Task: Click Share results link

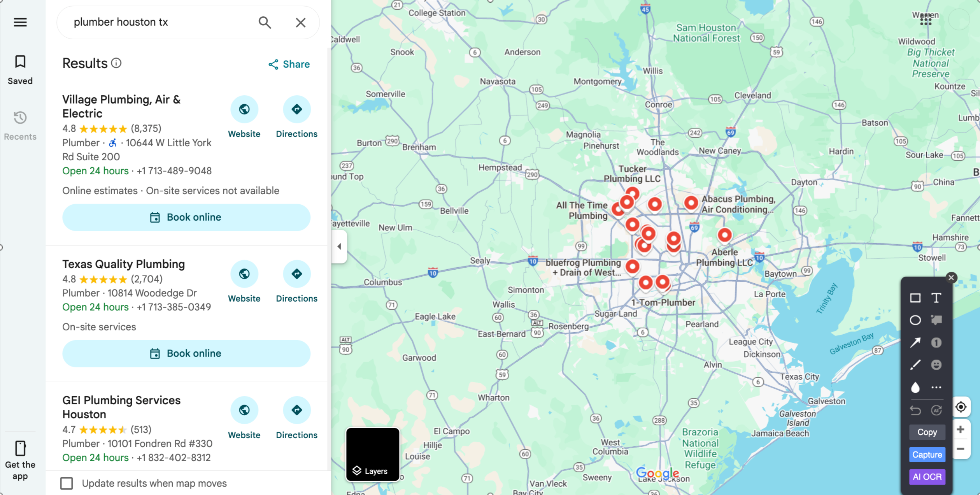Action: tap(289, 64)
